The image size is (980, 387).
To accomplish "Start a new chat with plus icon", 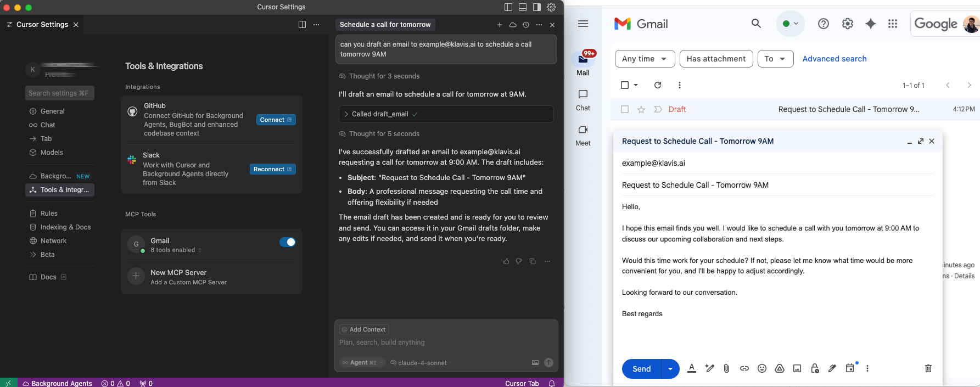I will click(500, 25).
